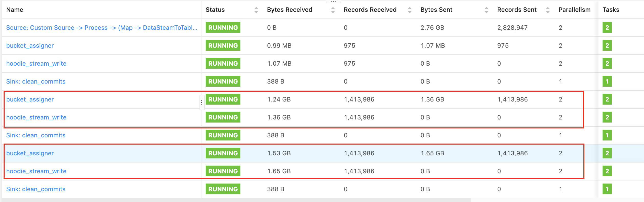Open hoodie_stream_write receiving 1.65 GB
644x202 pixels.
pos(36,171)
